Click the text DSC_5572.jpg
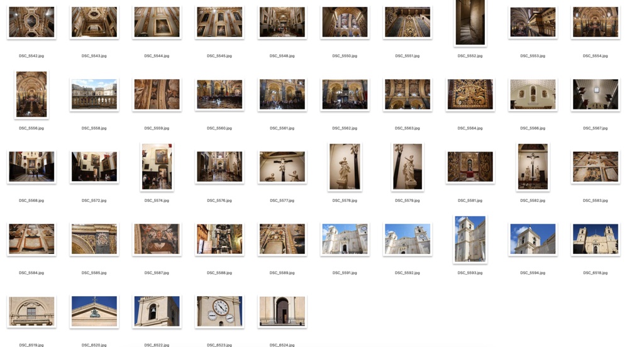The width and height of the screenshot is (644, 347). (94, 201)
